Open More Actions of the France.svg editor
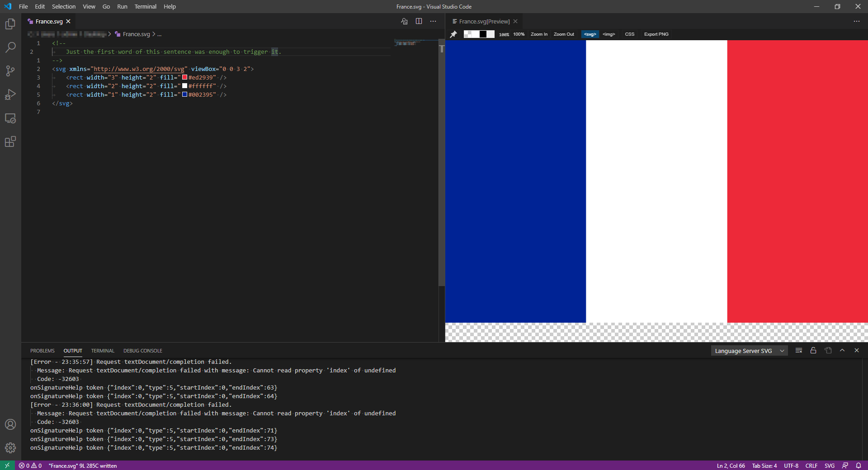 [433, 21]
